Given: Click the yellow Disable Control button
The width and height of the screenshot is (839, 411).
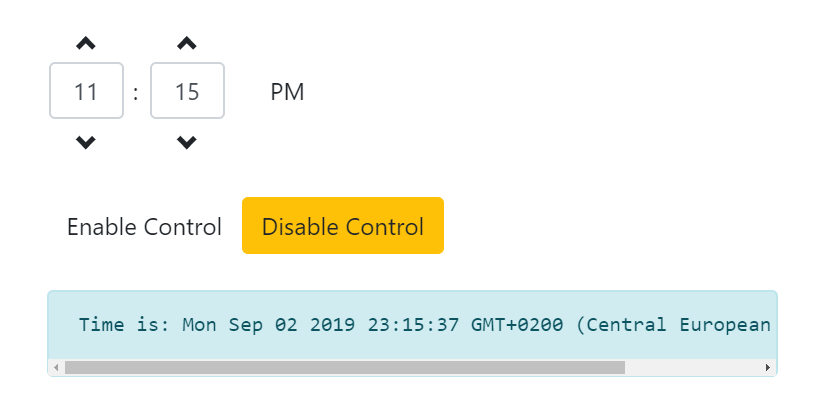Looking at the screenshot, I should pyautogui.click(x=343, y=225).
